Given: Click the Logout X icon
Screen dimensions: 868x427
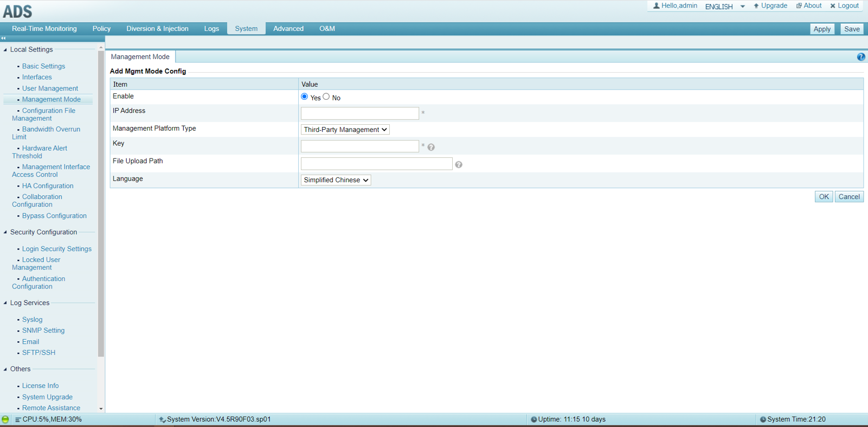Looking at the screenshot, I should pyautogui.click(x=833, y=6).
